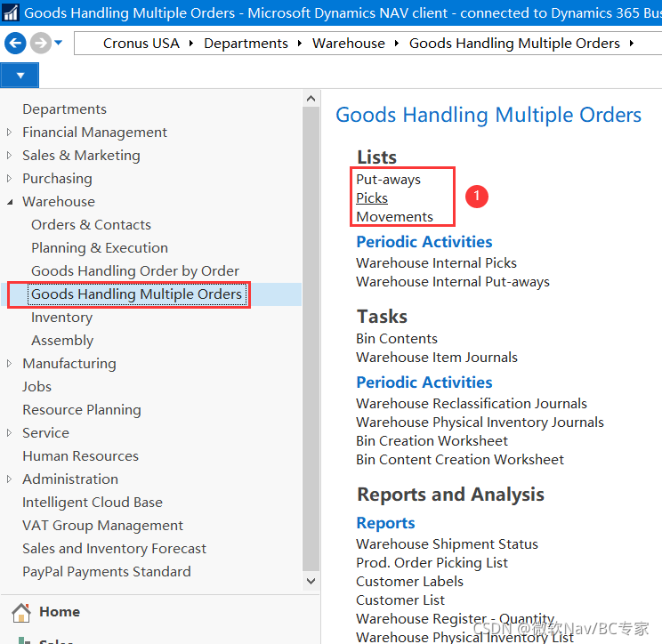Image resolution: width=662 pixels, height=644 pixels.
Task: Open arrow after Departments in breadcrumb
Action: click(300, 43)
